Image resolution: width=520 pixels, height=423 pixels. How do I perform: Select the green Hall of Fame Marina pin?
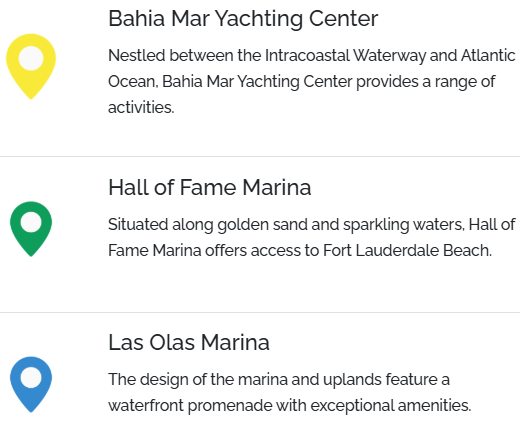click(31, 229)
